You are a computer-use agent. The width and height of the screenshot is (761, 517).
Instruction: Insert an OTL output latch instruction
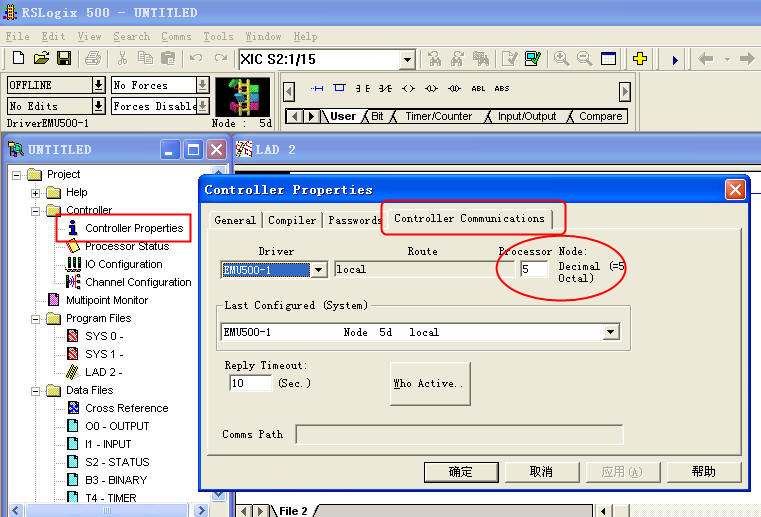(x=431, y=88)
